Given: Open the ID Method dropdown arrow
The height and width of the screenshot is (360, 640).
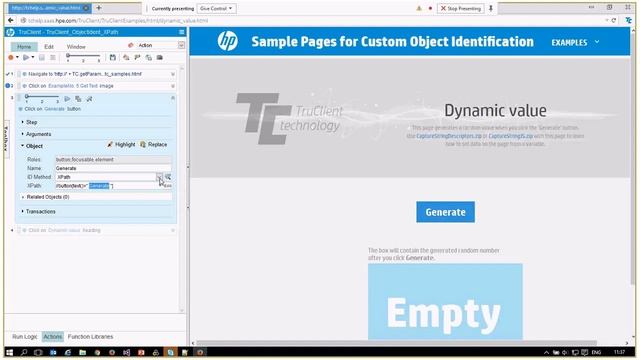Looking at the screenshot, I should [159, 177].
